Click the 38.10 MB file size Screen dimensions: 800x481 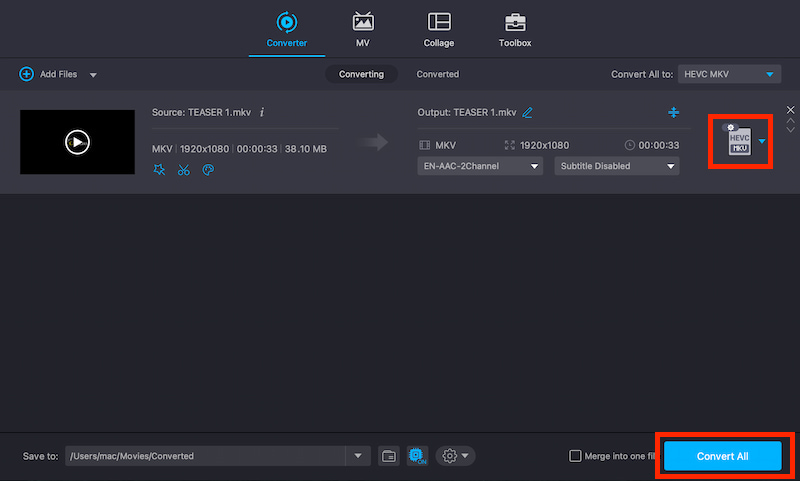coord(306,149)
